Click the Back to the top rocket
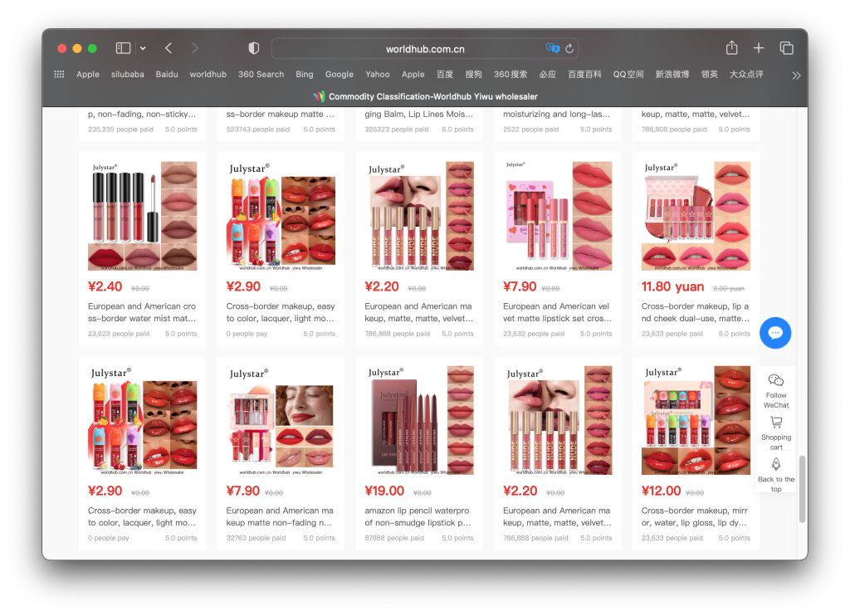Screen dimensions: 850x616 775,464
